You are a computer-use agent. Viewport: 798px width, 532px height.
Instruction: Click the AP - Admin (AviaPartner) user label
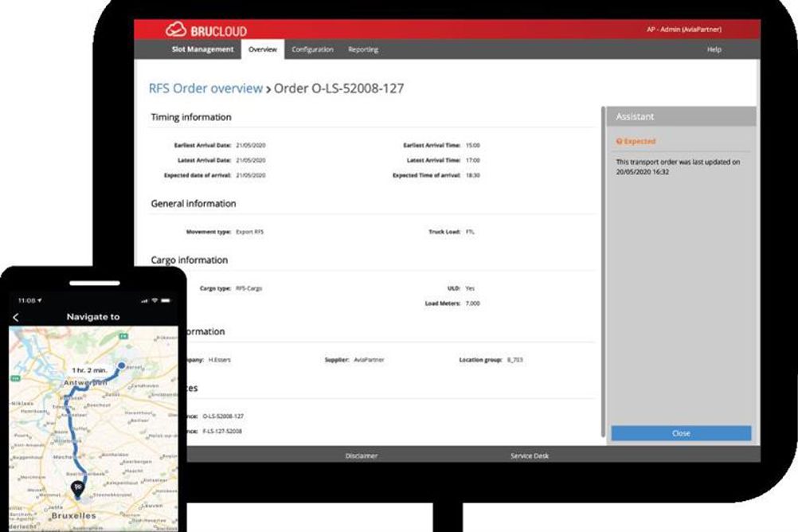[684, 29]
